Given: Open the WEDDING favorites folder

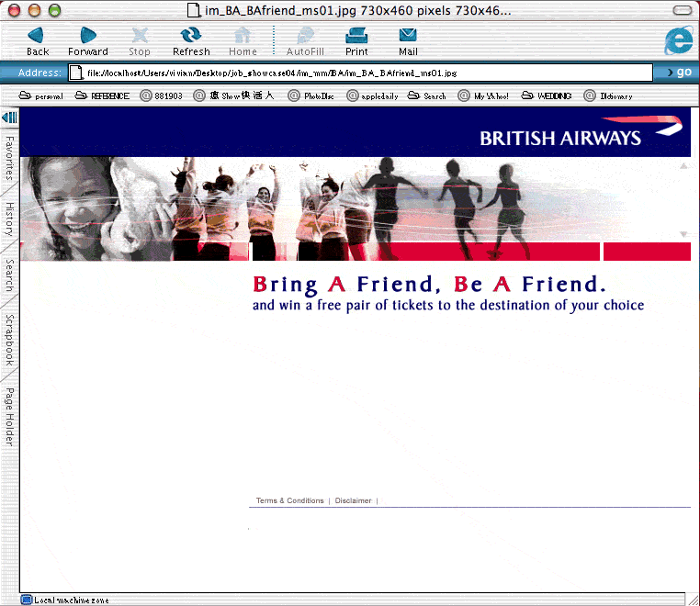Looking at the screenshot, I should click(x=547, y=95).
